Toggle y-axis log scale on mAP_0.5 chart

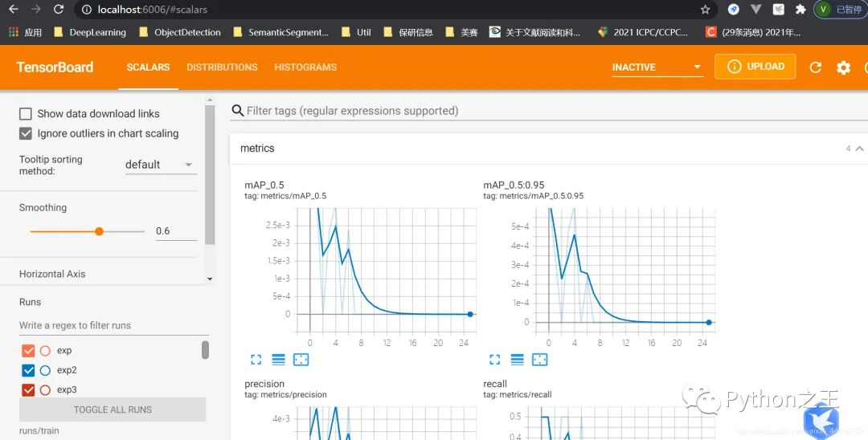(278, 360)
